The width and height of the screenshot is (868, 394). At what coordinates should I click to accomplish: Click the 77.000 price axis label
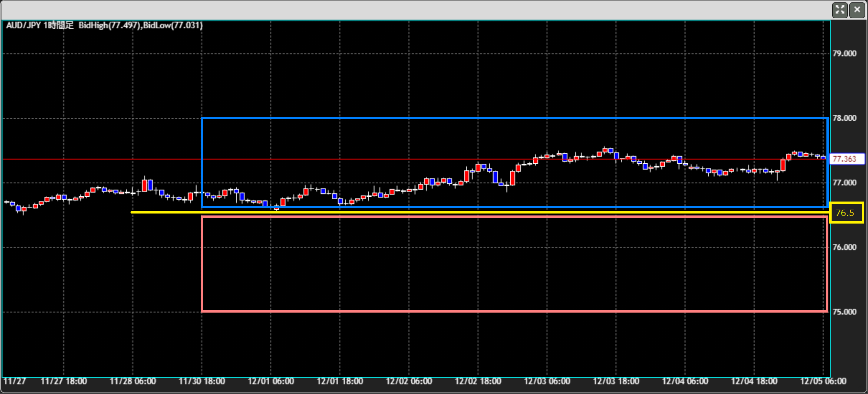point(844,183)
